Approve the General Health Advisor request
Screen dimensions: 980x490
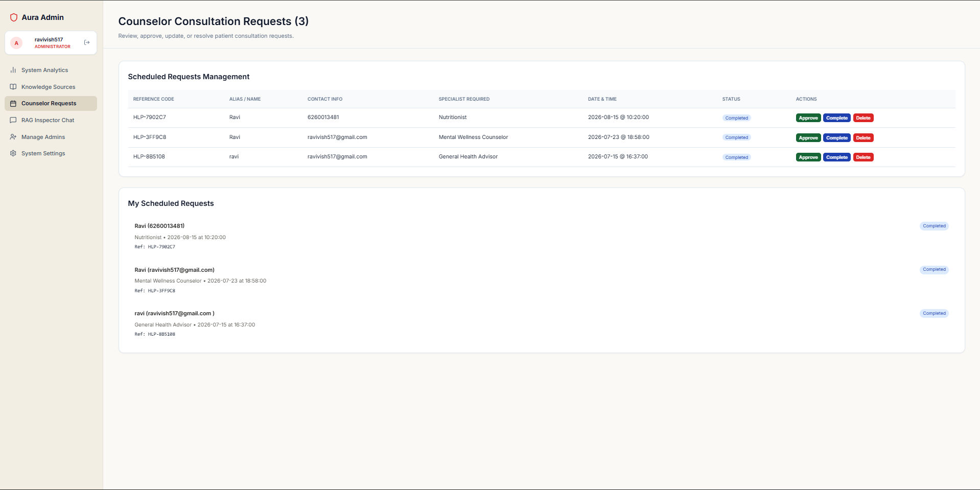pyautogui.click(x=808, y=157)
